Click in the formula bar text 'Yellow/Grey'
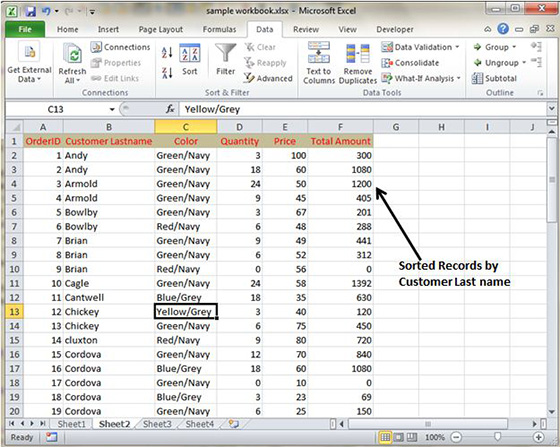Screen dimensions: 560x447 212,109
